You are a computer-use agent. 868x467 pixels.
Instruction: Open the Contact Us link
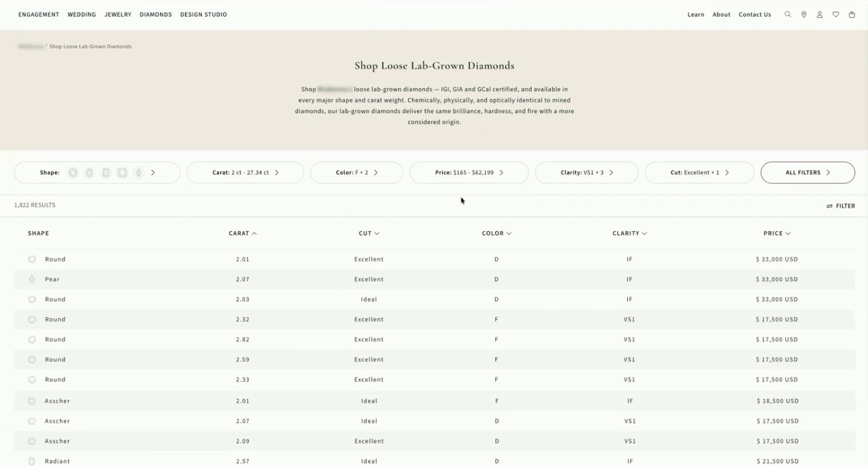(755, 15)
